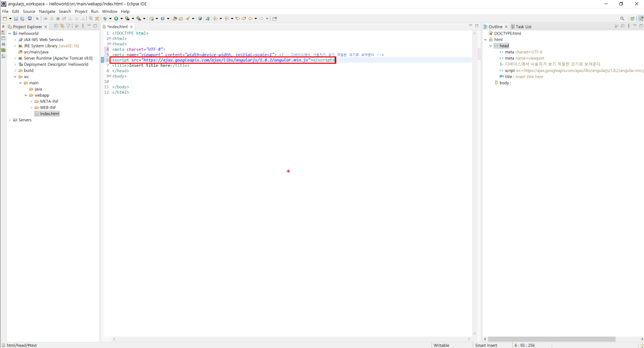Go Back to previous editor location
This screenshot has width=644, height=348.
(250, 19)
